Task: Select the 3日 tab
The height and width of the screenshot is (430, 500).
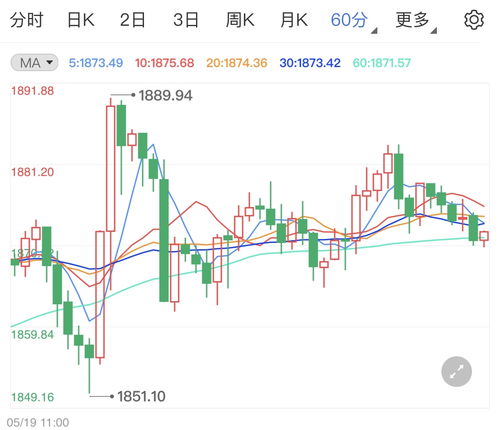Action: point(186,20)
